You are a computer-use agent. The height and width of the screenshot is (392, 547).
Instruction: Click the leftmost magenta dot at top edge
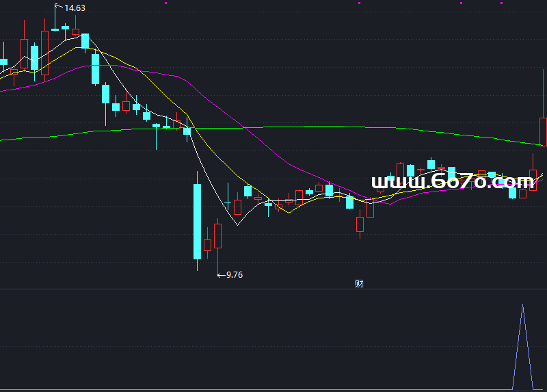pos(166,2)
